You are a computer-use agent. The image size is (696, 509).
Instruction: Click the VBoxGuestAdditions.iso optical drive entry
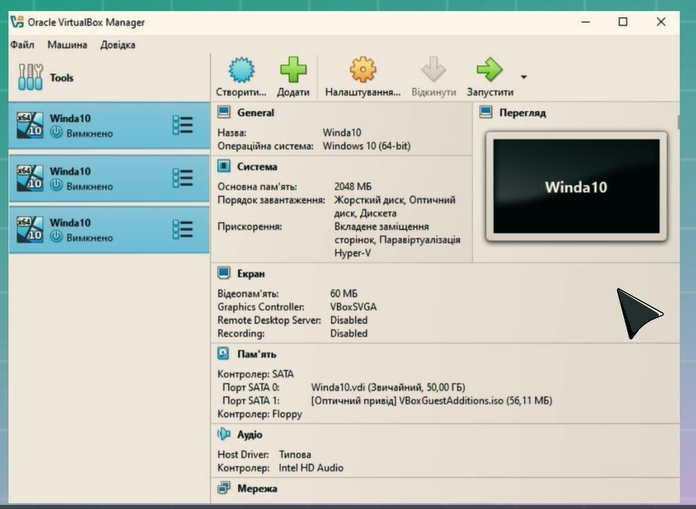tap(431, 401)
